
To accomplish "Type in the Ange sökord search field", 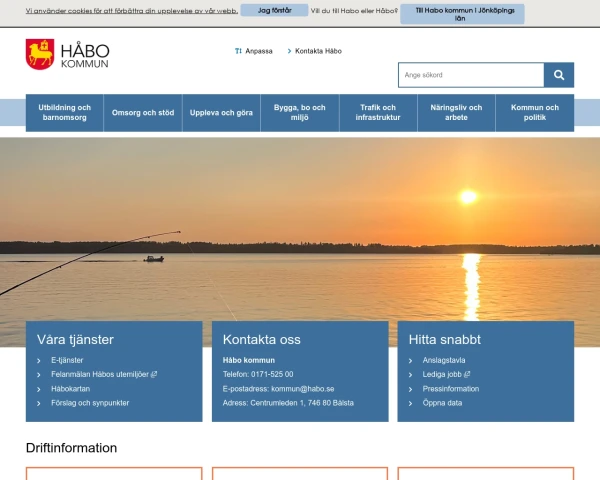I will point(470,75).
